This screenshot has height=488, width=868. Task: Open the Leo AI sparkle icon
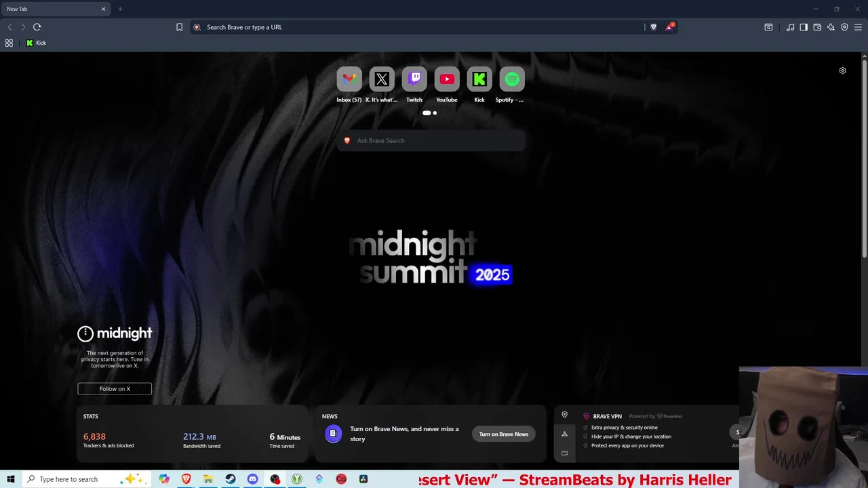pos(831,27)
